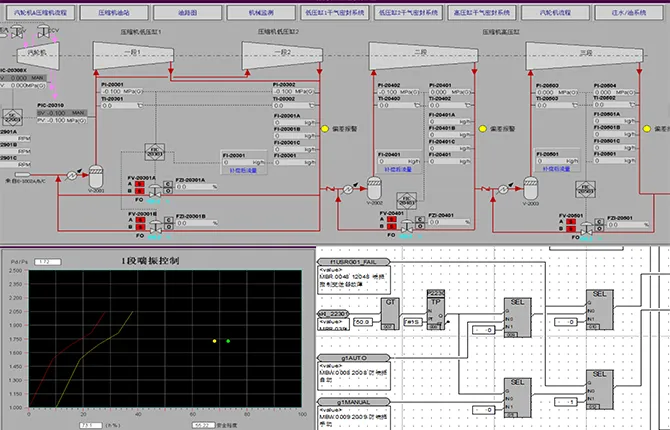Click the yellow operating point on surge chart
The width and height of the screenshot is (670, 430).
(215, 341)
